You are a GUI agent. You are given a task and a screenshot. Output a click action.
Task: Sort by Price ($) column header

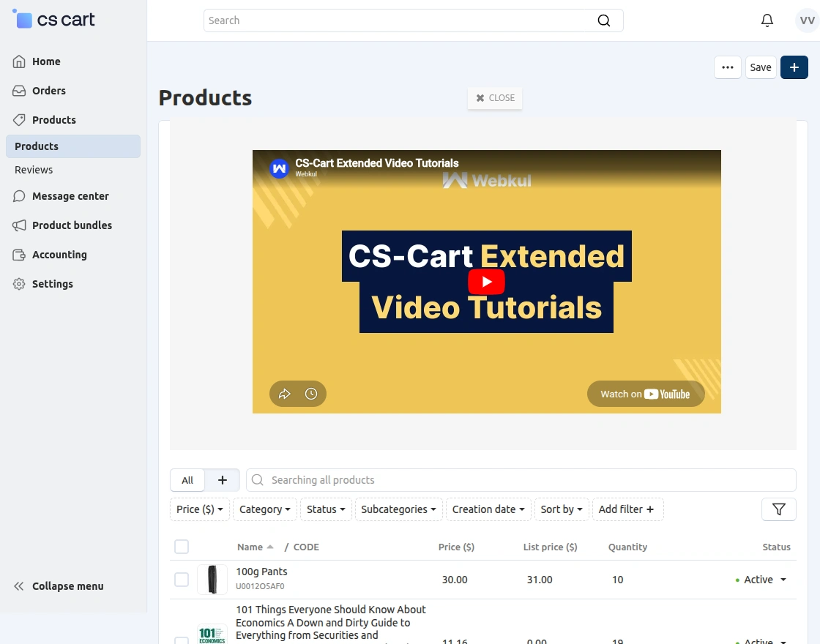pyautogui.click(x=456, y=547)
